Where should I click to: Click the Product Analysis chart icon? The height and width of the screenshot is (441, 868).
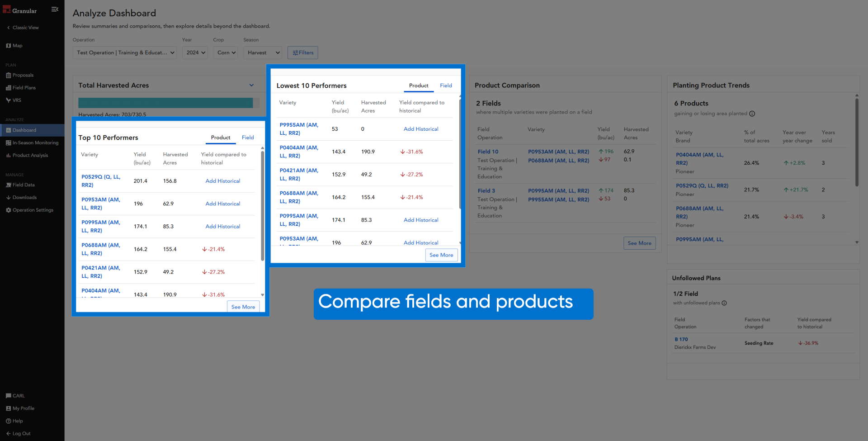click(x=8, y=156)
